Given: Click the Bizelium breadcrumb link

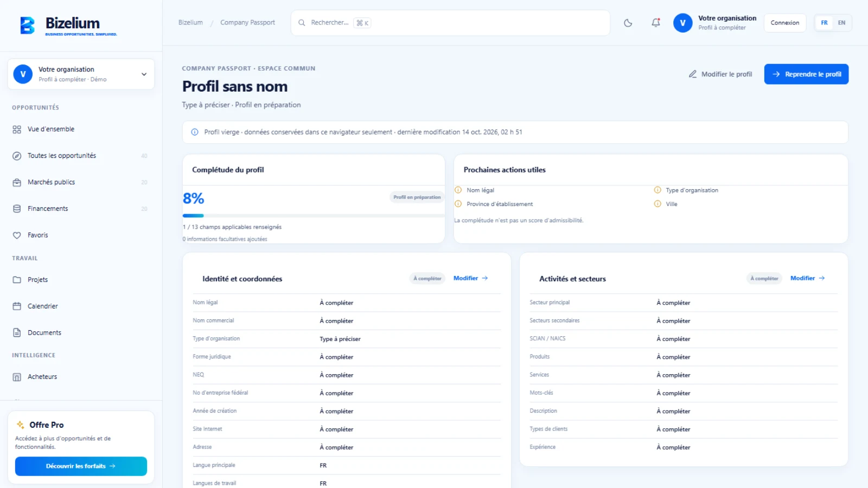Looking at the screenshot, I should pos(190,23).
